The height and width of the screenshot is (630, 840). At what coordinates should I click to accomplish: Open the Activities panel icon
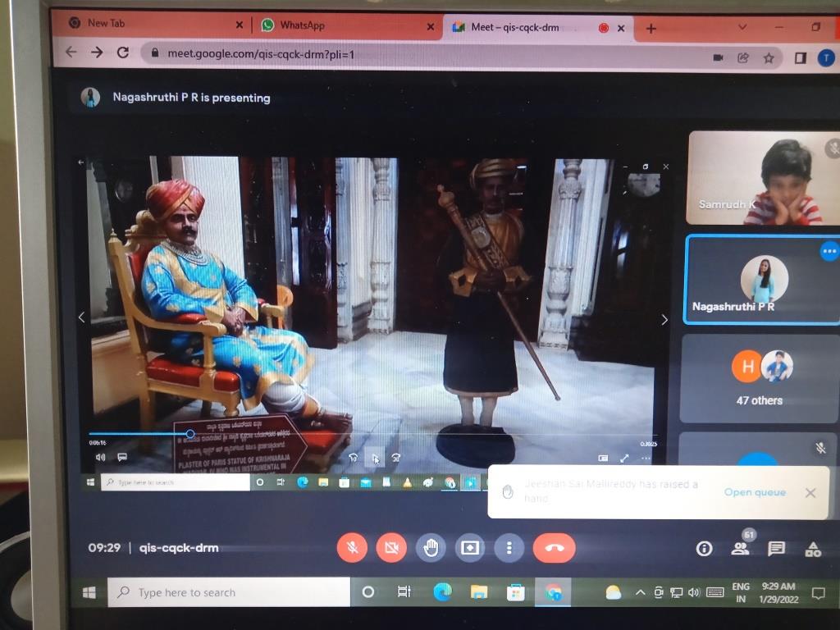(x=813, y=549)
